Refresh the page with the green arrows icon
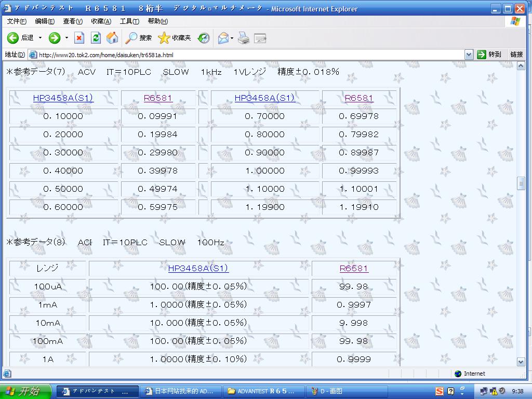The height and width of the screenshot is (399, 532). [96, 37]
